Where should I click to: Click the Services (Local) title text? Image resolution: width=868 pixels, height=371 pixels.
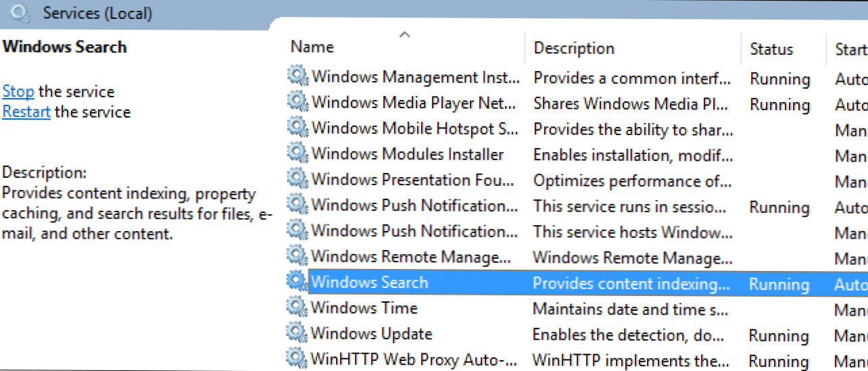(x=97, y=13)
